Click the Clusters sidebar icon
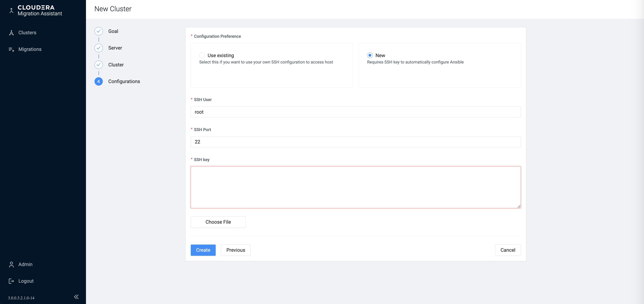 tap(11, 33)
